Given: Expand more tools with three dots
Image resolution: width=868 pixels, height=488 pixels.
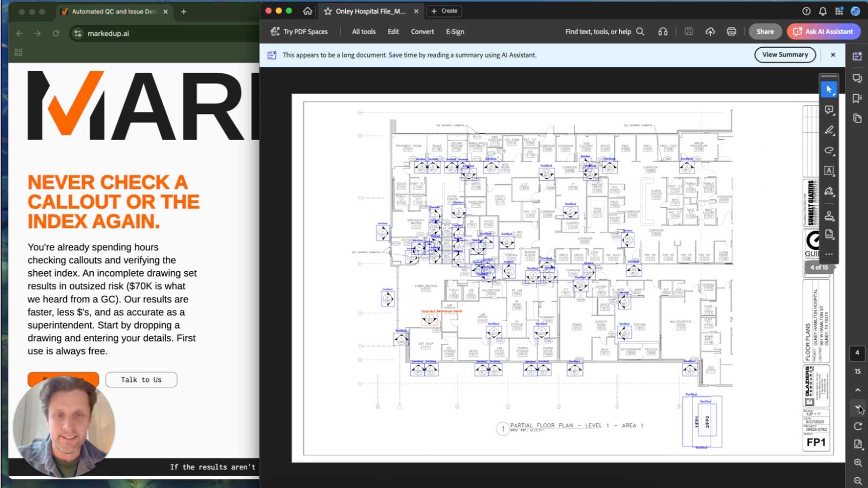Looking at the screenshot, I should pos(828,254).
